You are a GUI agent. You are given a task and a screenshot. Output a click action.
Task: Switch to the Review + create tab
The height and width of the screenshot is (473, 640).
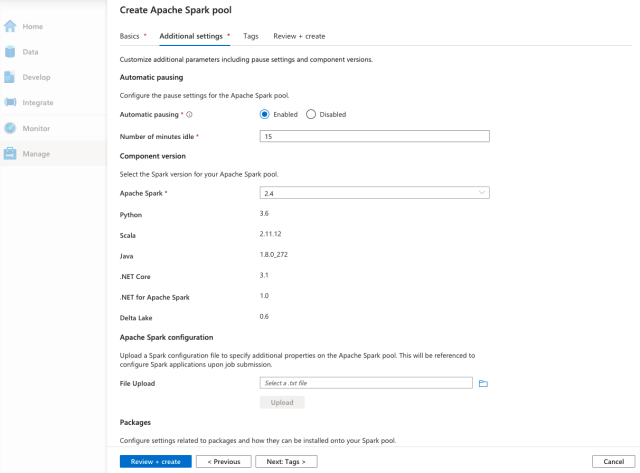pos(299,36)
